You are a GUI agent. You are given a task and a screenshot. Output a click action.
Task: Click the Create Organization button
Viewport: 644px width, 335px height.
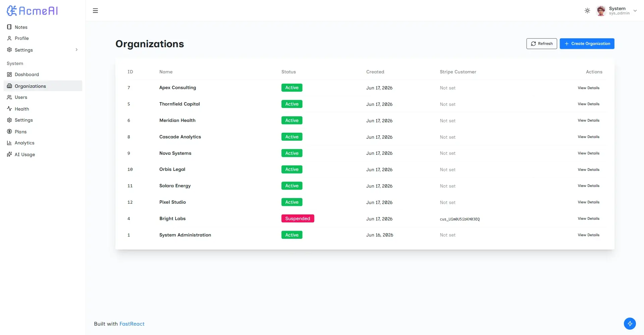click(587, 44)
